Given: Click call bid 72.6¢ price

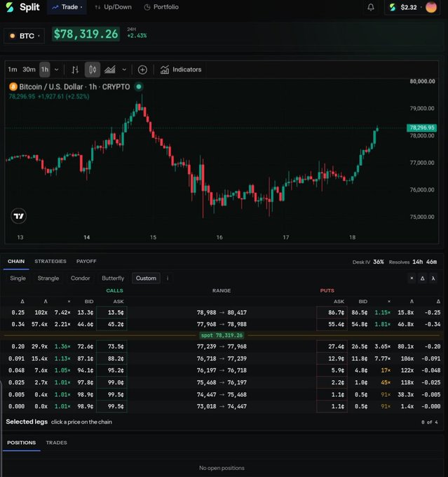Looking at the screenshot, I should [x=85, y=347].
